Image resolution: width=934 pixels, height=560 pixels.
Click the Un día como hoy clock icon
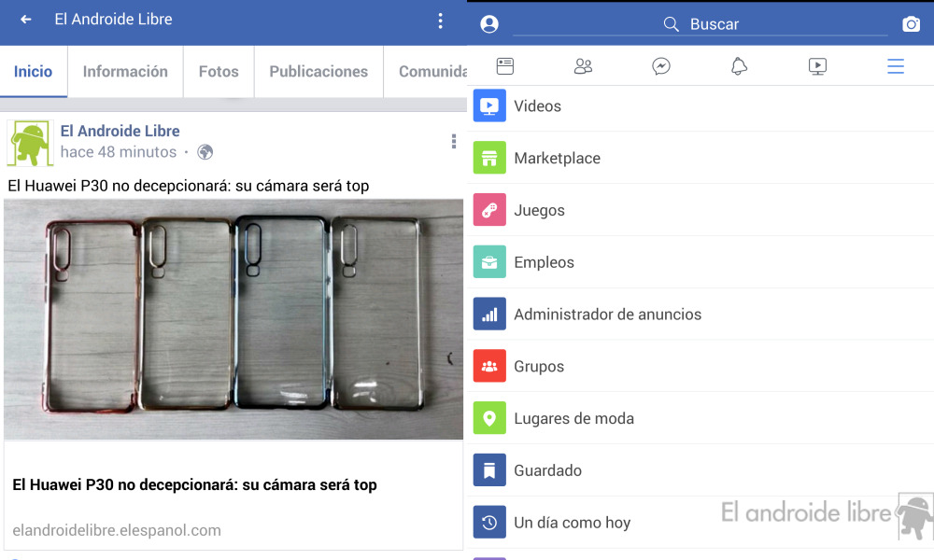point(489,522)
